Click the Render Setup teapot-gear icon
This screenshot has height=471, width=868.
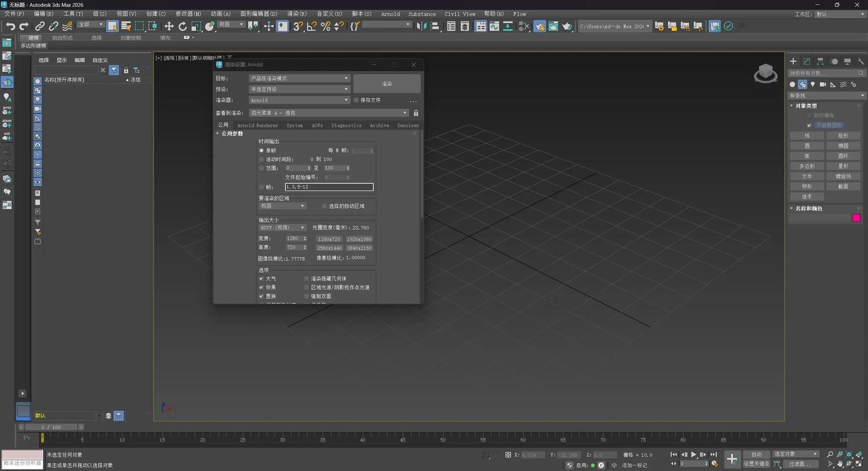[x=539, y=26]
